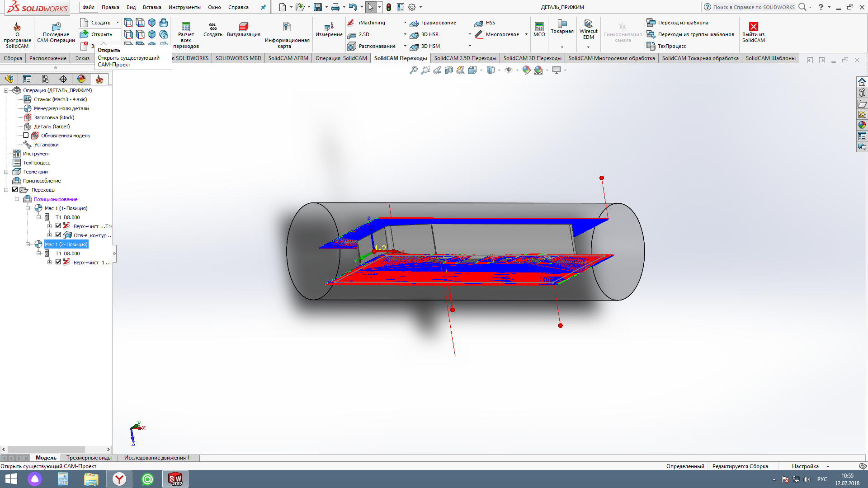Open the Измерение measure tool
This screenshot has height=488, width=868.
pos(329,27)
